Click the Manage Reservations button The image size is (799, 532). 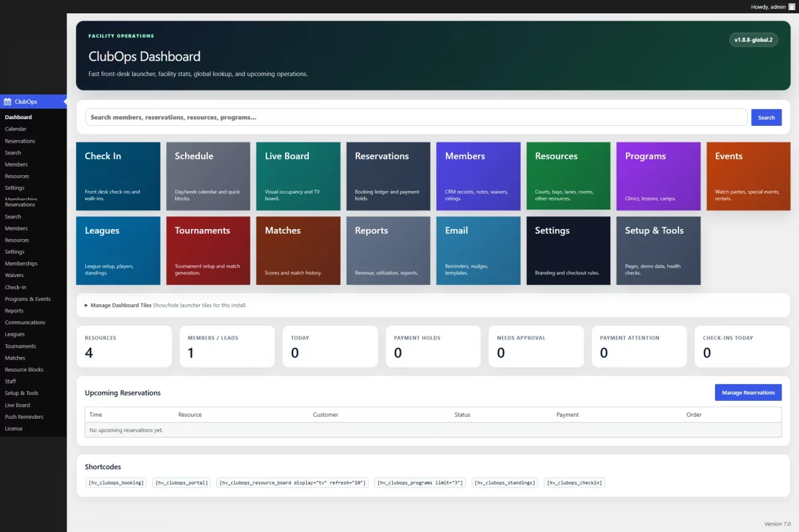click(748, 393)
